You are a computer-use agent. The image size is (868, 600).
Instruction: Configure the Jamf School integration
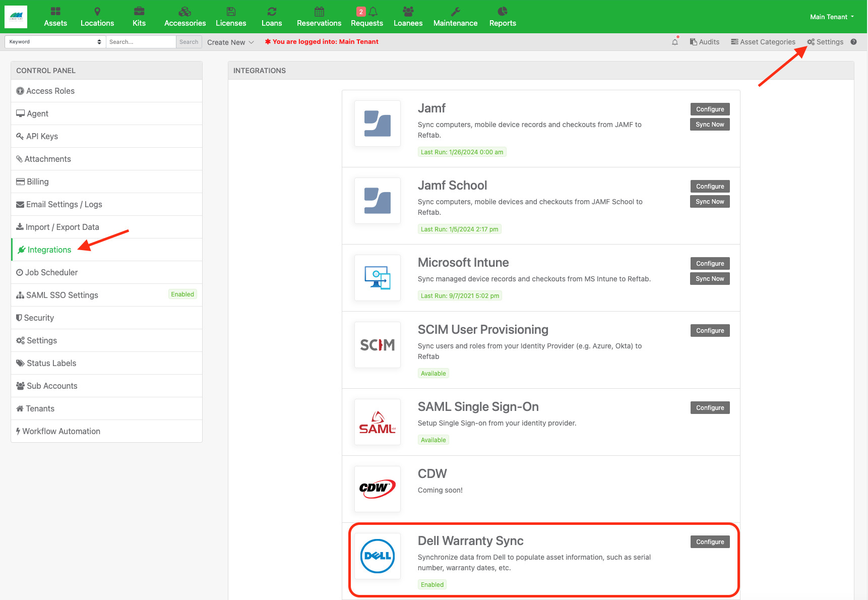[710, 187]
